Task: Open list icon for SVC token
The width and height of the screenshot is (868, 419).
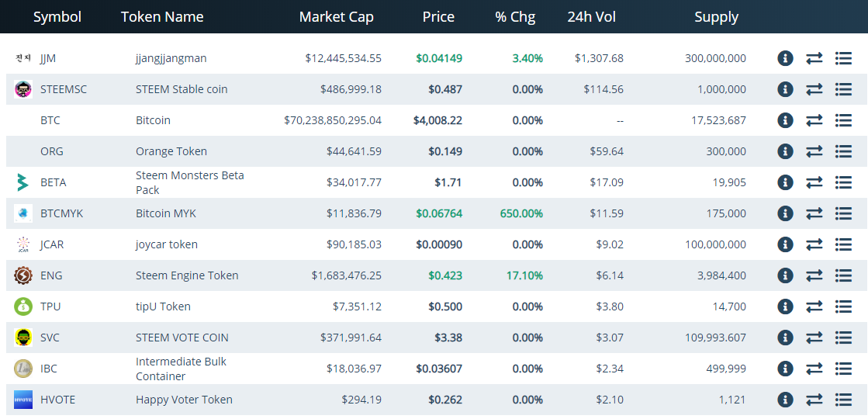Action: (x=843, y=337)
